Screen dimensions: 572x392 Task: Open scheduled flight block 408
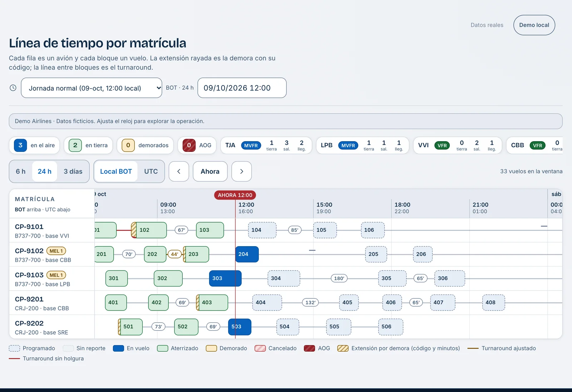point(493,303)
